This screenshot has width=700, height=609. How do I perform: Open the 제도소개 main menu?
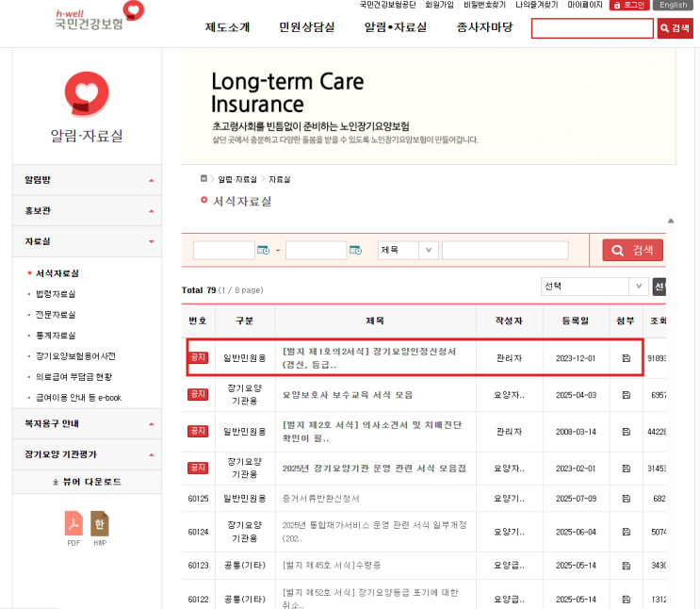click(x=227, y=27)
